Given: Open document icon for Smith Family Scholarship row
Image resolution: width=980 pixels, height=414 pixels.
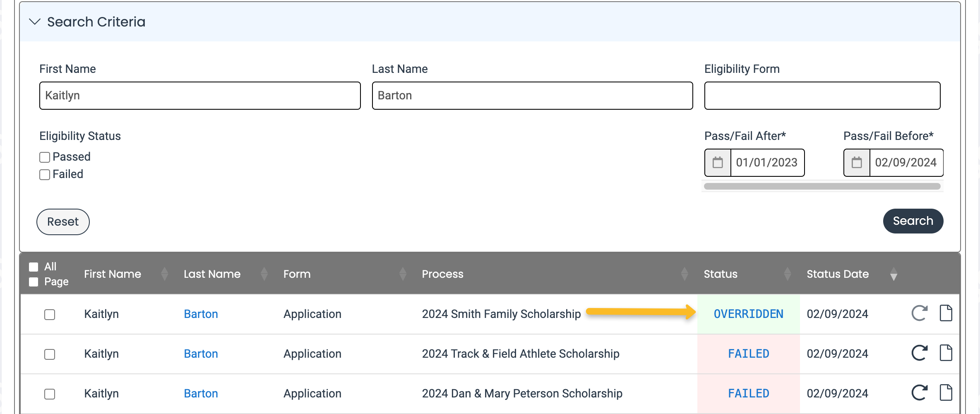Looking at the screenshot, I should (946, 313).
